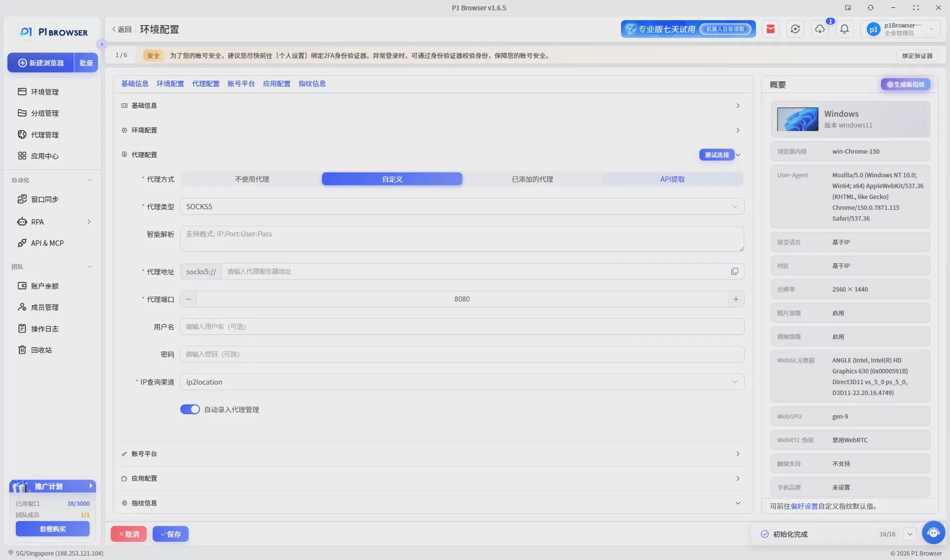Switch to the 账号平台 tab
The image size is (950, 560).
[241, 84]
